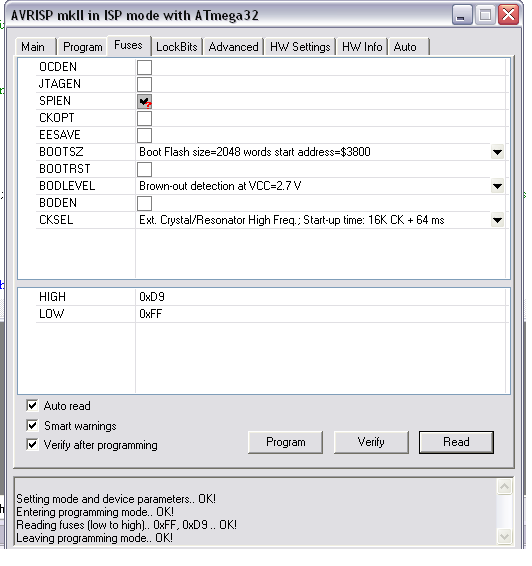Select the BOOTRST fuse label
Viewport: 532px width, 566px height.
point(65,169)
